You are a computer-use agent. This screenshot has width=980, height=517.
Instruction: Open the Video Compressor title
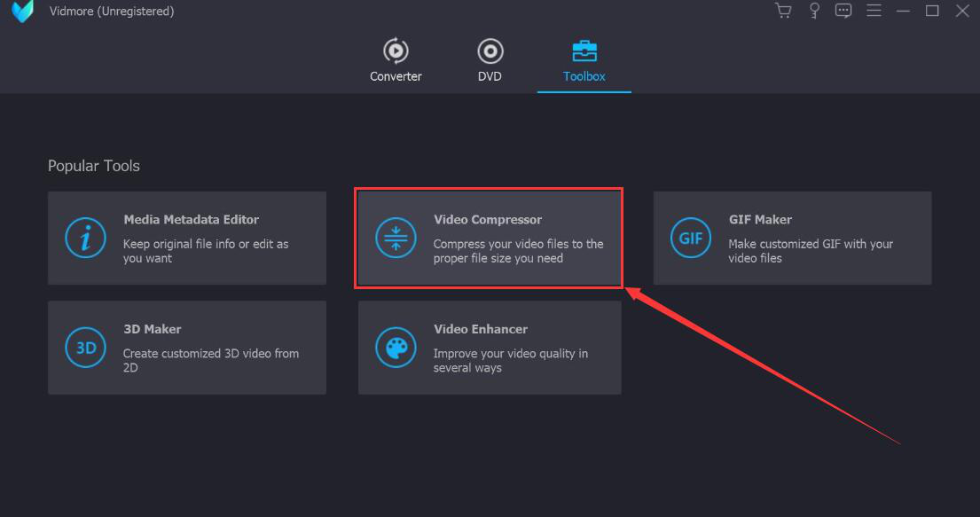(x=488, y=219)
